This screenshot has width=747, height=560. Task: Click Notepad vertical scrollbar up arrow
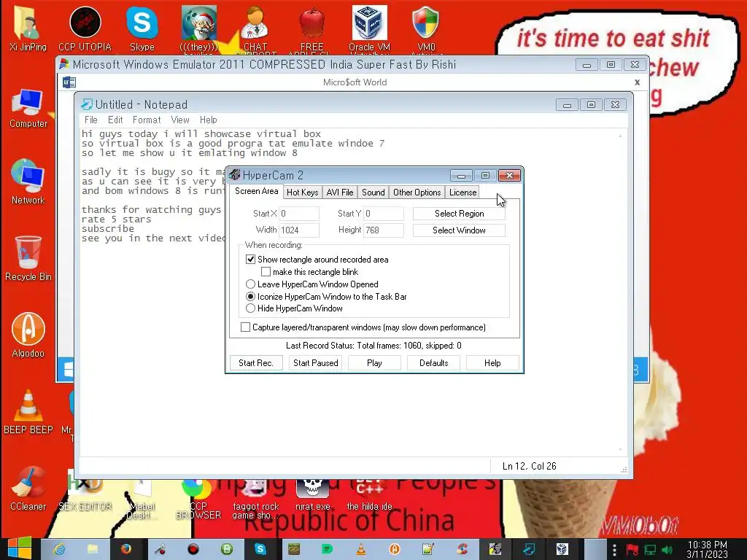(620, 136)
